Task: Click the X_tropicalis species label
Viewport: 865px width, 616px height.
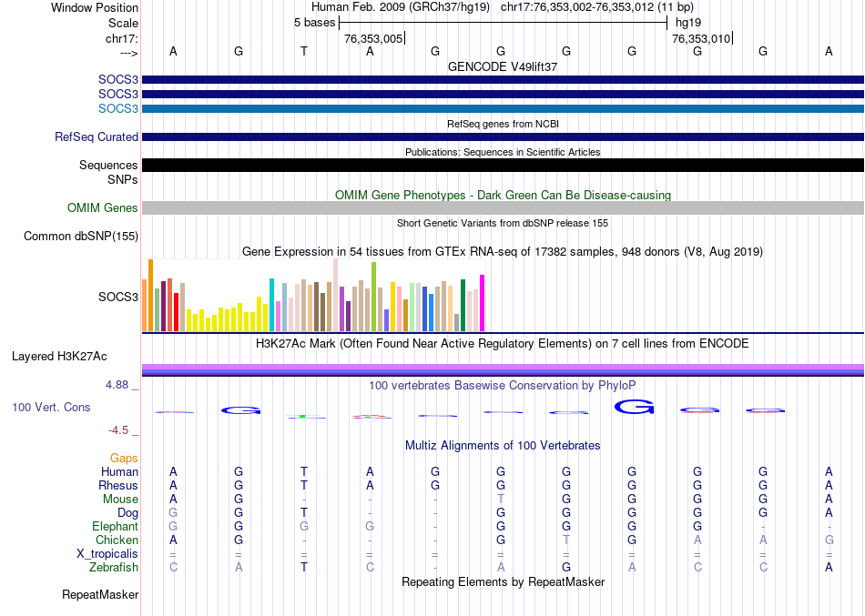Action: [x=107, y=554]
